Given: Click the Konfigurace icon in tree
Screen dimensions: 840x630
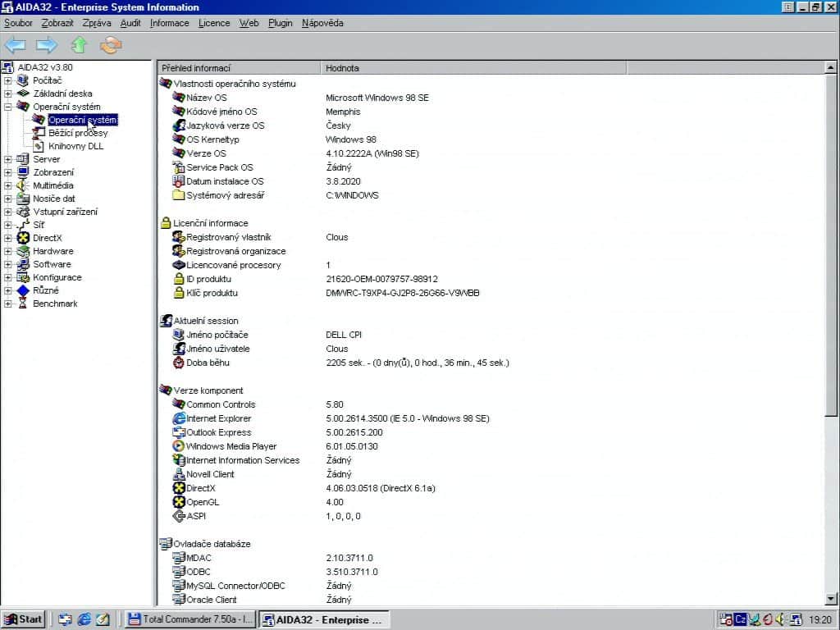Looking at the screenshot, I should (22, 277).
